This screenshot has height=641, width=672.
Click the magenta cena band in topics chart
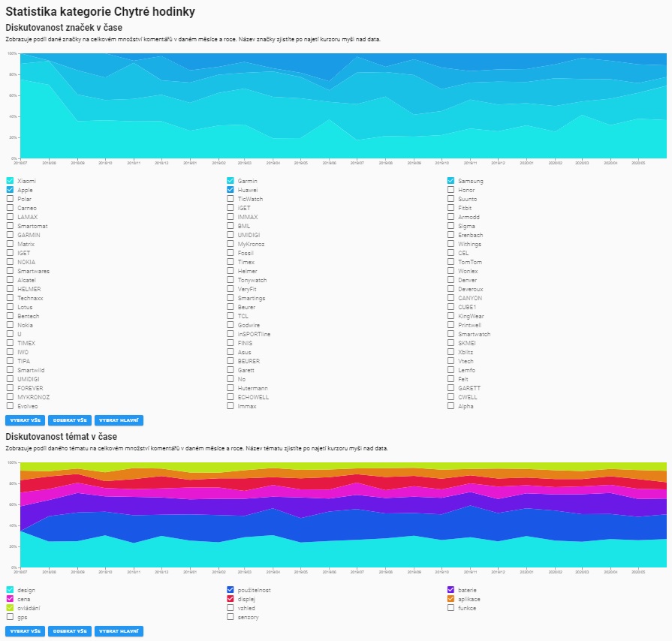coord(343,491)
